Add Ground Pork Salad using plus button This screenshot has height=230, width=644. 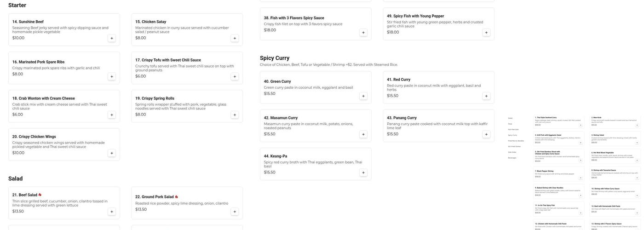[x=235, y=212]
